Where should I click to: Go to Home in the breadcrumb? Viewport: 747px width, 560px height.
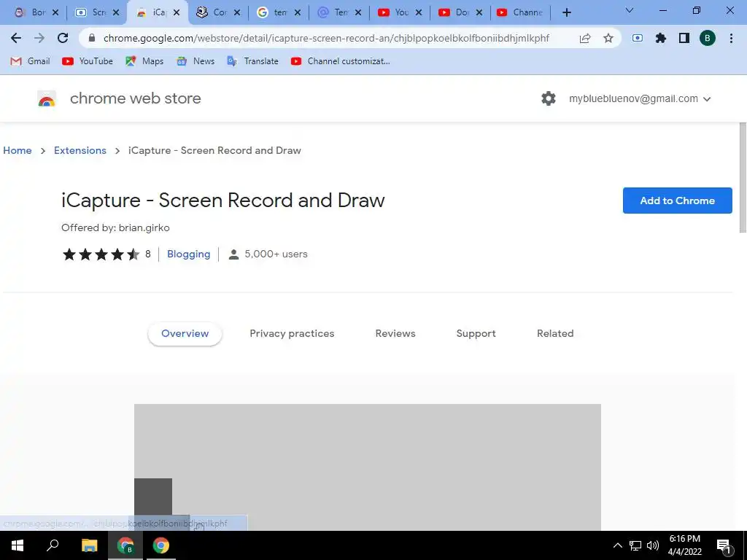coord(18,150)
